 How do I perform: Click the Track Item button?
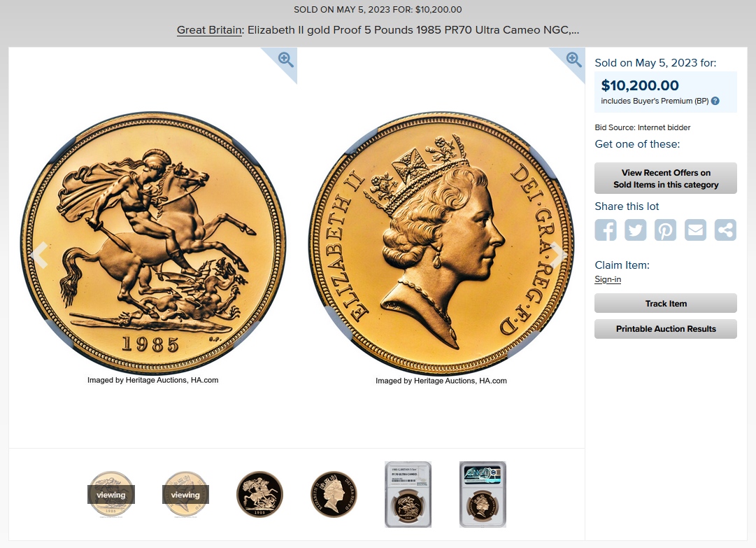coord(665,304)
